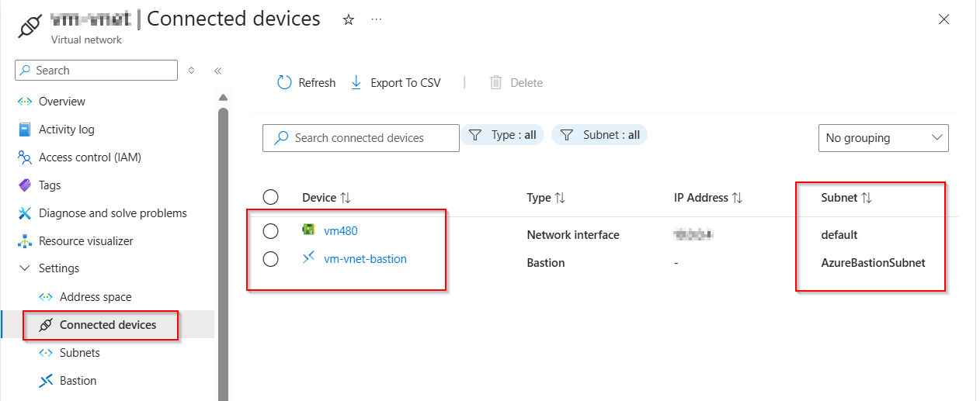The height and width of the screenshot is (401, 980).
Task: Click the 'default' subnet cell
Action: tap(839, 235)
